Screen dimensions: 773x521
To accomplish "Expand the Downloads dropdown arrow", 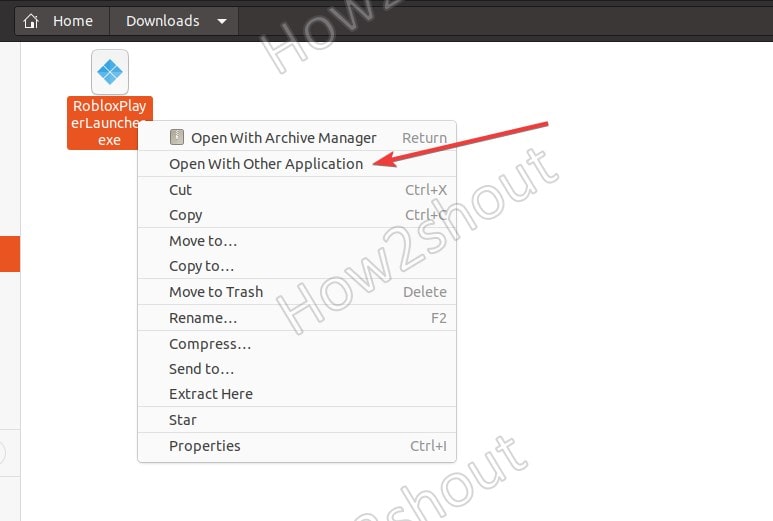I will 222,21.
